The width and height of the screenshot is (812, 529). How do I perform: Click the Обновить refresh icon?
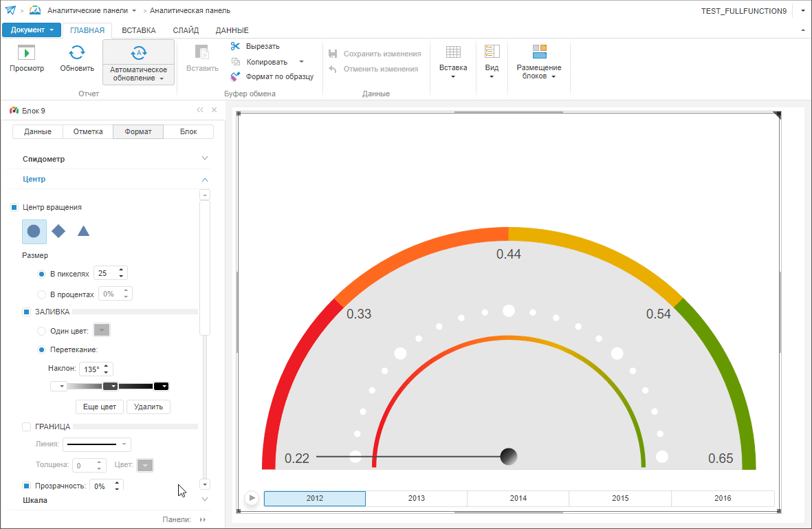point(77,53)
